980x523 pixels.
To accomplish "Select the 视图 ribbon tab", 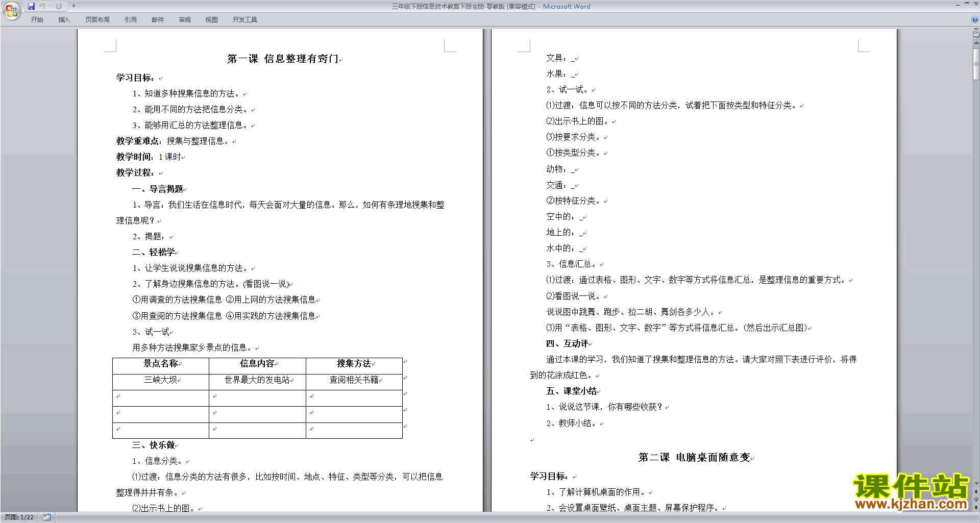I will 212,20.
